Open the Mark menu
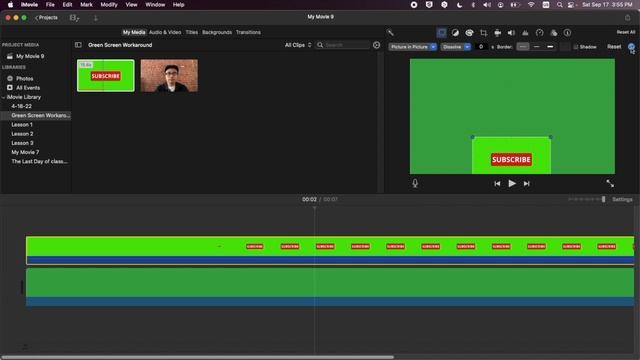640x360 pixels. point(86,5)
